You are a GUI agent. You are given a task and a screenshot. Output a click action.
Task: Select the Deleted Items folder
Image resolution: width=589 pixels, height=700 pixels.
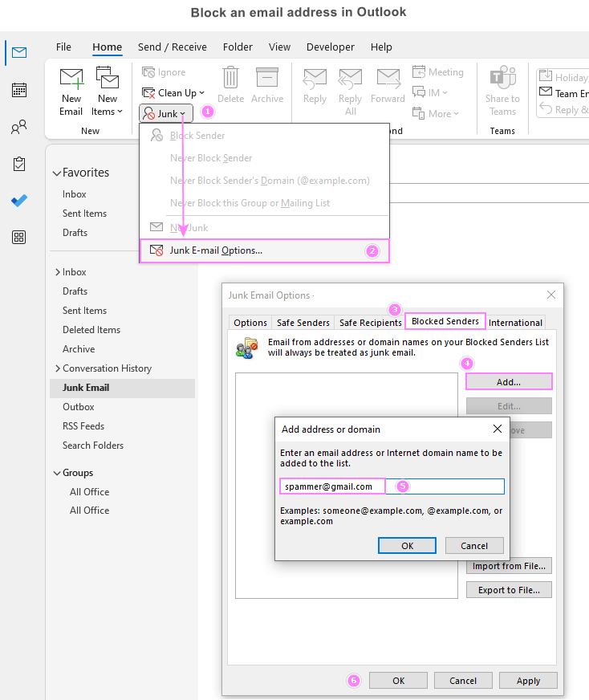(91, 329)
